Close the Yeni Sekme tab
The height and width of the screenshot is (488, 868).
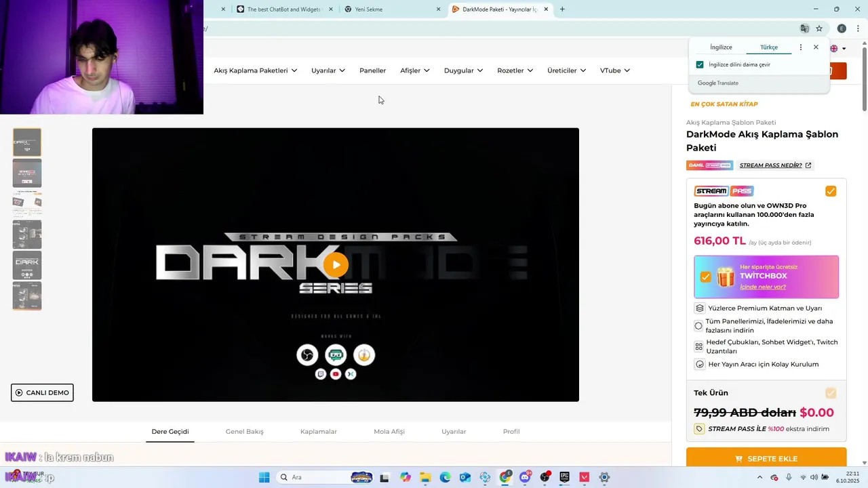pyautogui.click(x=438, y=9)
